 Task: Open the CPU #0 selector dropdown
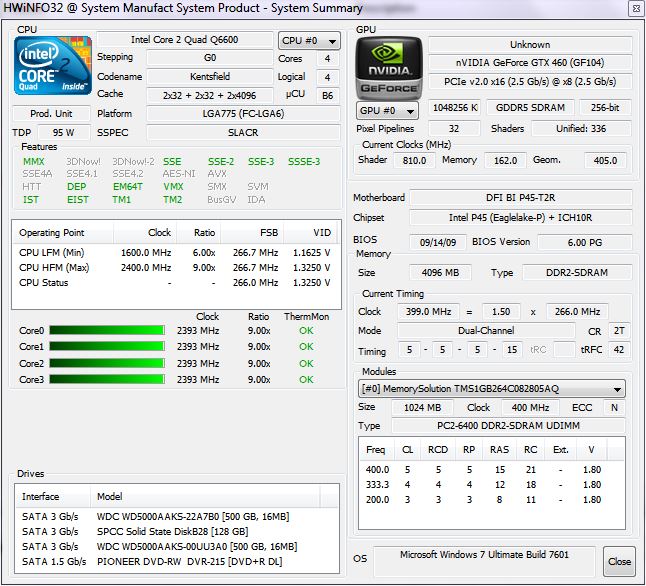coord(309,41)
